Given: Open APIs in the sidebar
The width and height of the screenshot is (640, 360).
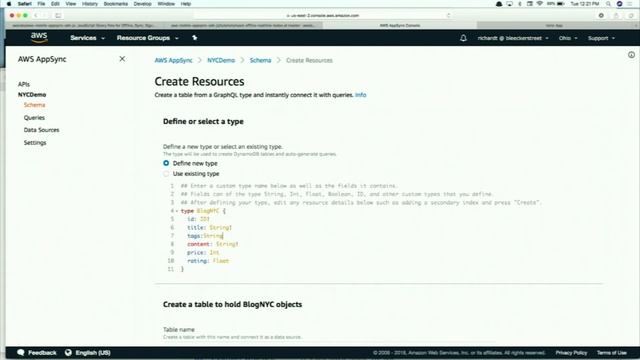Looking at the screenshot, I should click(24, 84).
